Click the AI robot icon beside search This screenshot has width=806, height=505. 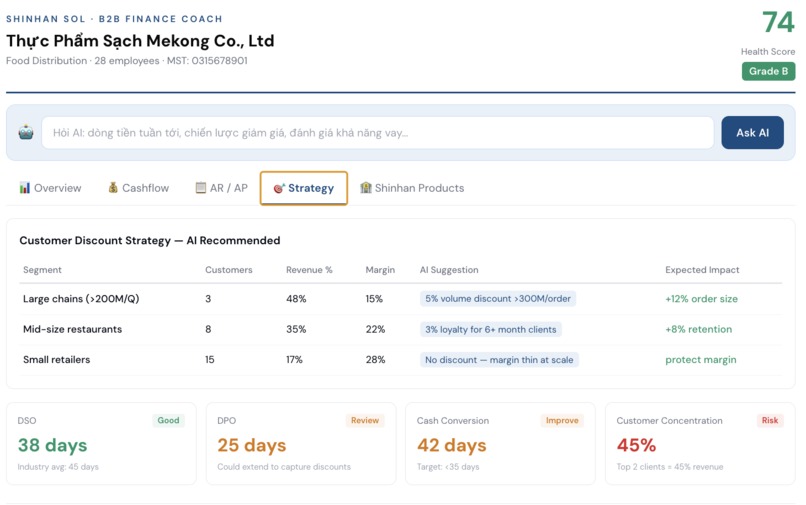(x=26, y=133)
